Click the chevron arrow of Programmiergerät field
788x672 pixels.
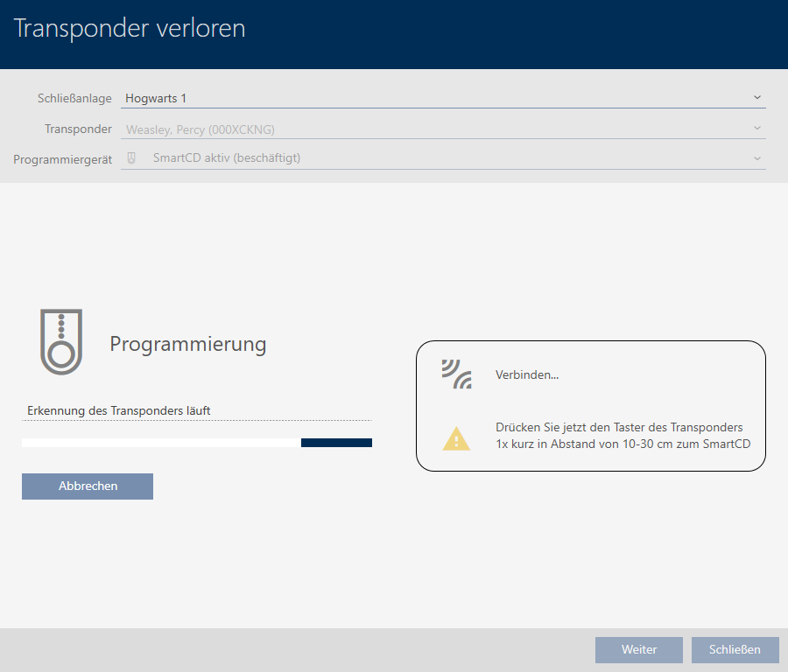point(757,158)
